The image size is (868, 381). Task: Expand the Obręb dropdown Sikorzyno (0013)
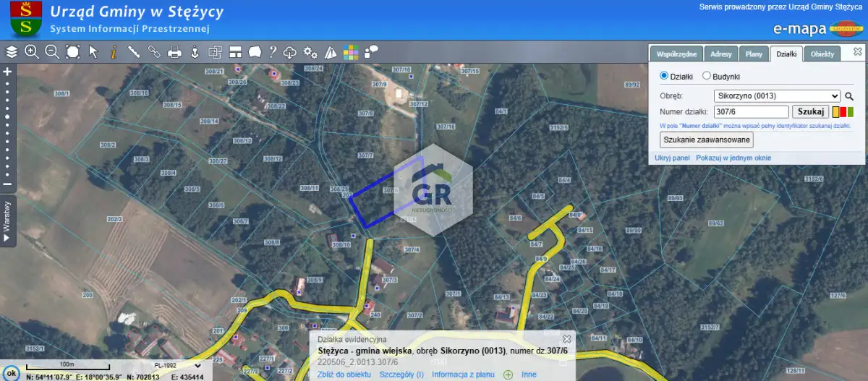pos(776,95)
